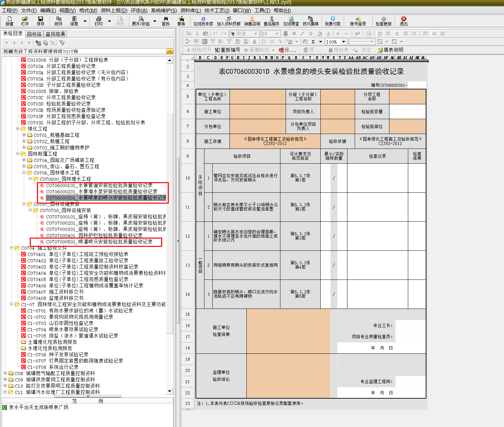
Task: Select C0707000501_喷灌喷头安装检验批质量验收记录
Action: [x=99, y=242]
